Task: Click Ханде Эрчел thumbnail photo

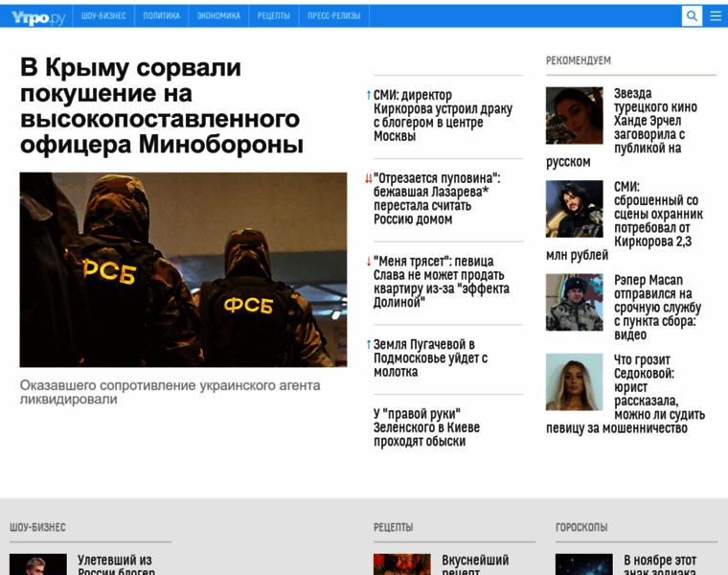Action: 575,116
